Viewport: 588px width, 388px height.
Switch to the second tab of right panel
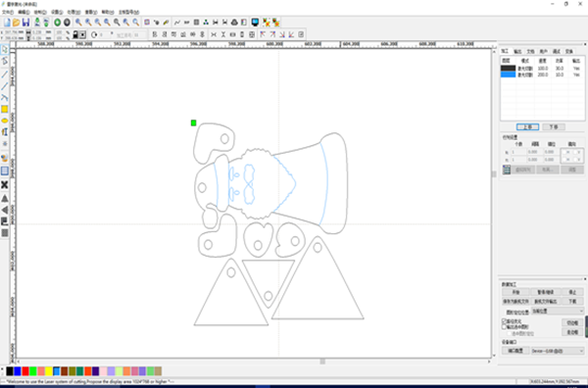517,51
